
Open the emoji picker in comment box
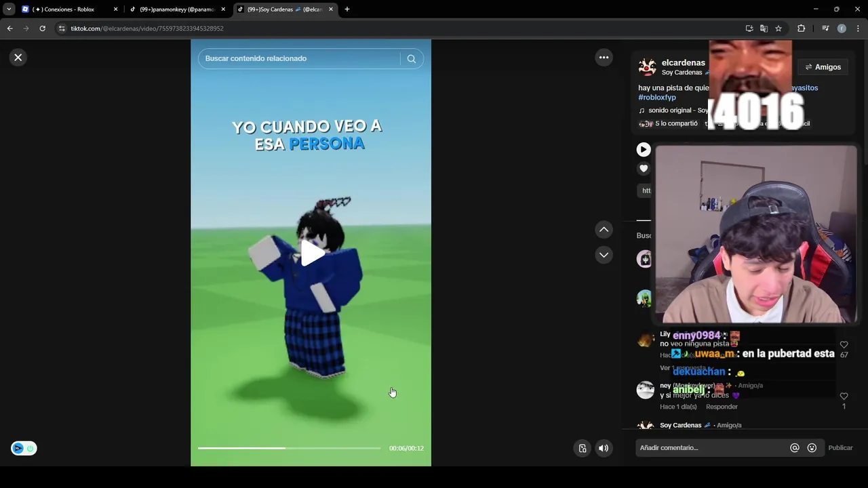pos(812,448)
